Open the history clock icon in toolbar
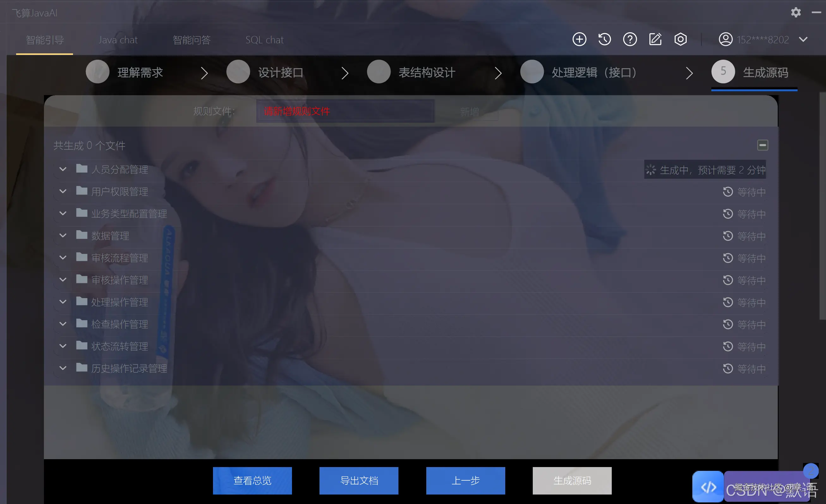Image resolution: width=826 pixels, height=504 pixels. (x=604, y=39)
